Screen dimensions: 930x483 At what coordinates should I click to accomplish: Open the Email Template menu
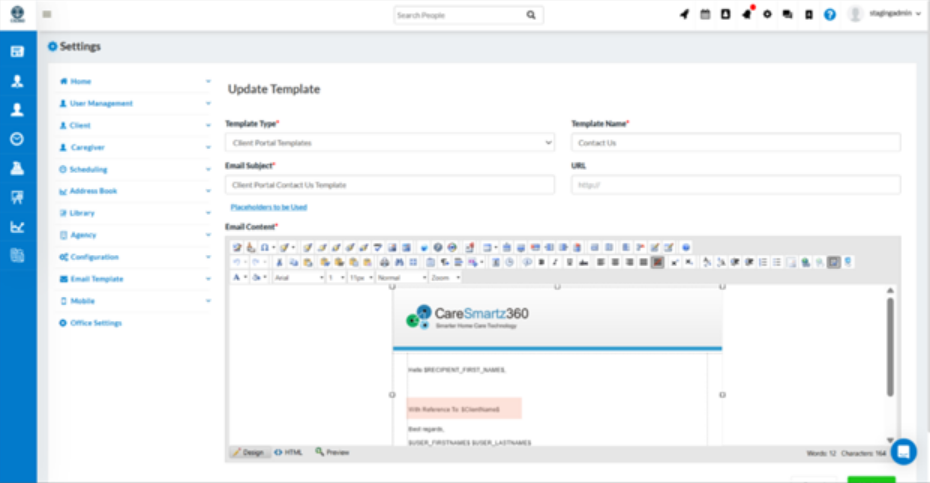[134, 279]
